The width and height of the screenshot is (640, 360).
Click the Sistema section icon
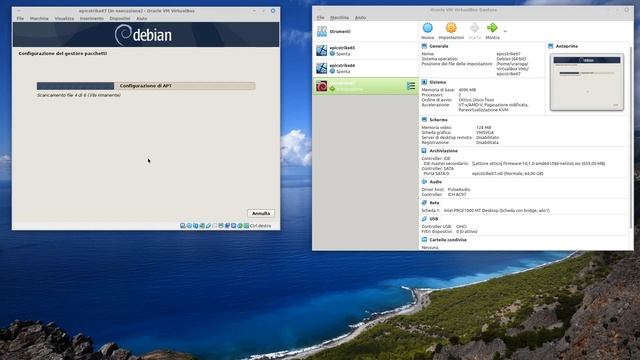pos(424,82)
